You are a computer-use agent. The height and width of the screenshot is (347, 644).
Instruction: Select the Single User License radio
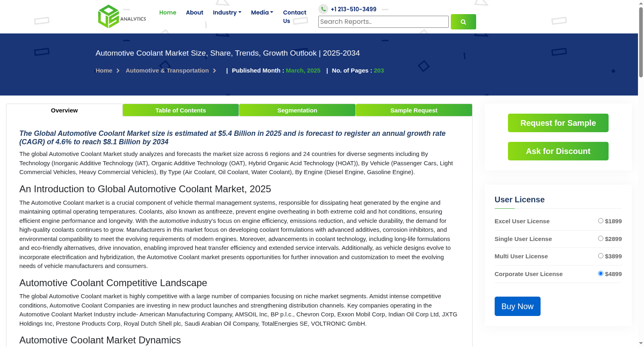tap(601, 239)
